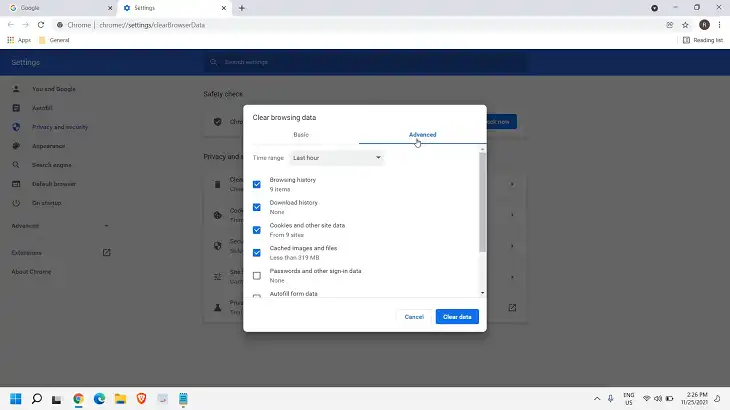The width and height of the screenshot is (730, 410).
Task: Switch to the Google browser tab
Action: pos(58,8)
